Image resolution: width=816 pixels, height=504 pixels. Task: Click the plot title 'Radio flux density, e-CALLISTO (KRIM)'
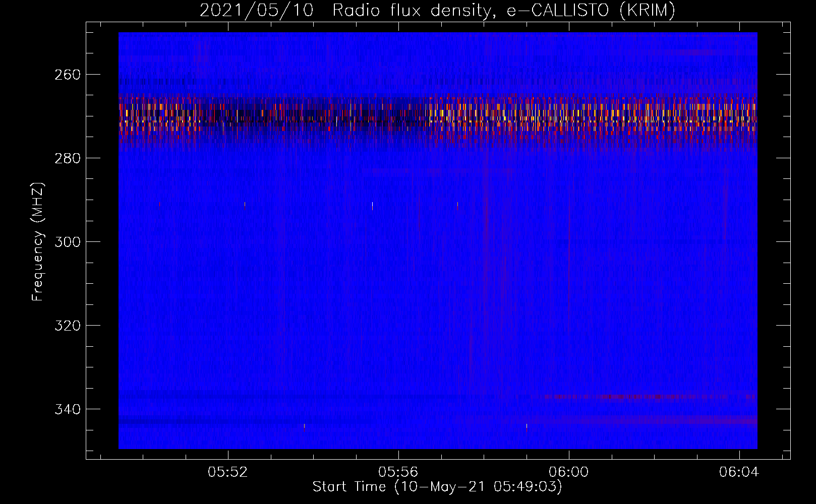[x=503, y=11]
